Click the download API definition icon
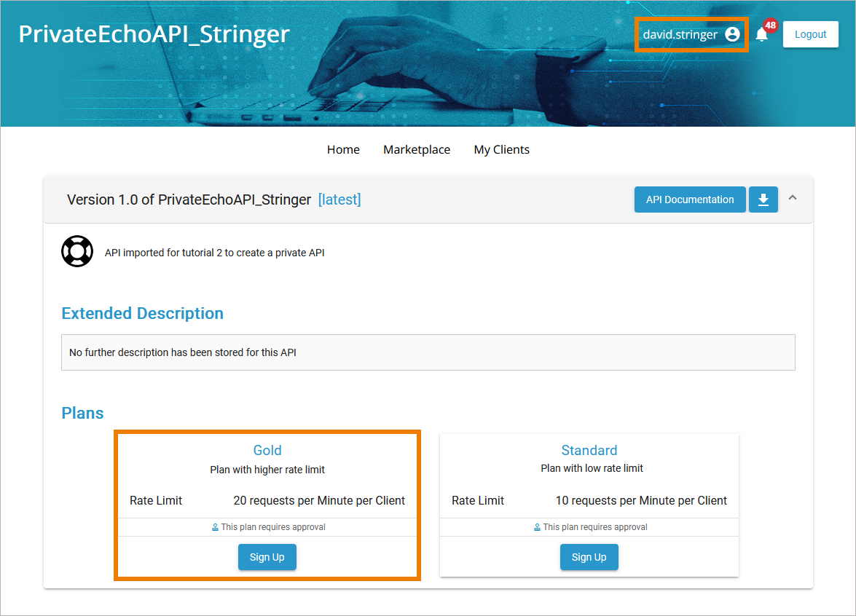Image resolution: width=856 pixels, height=616 pixels. 763,200
